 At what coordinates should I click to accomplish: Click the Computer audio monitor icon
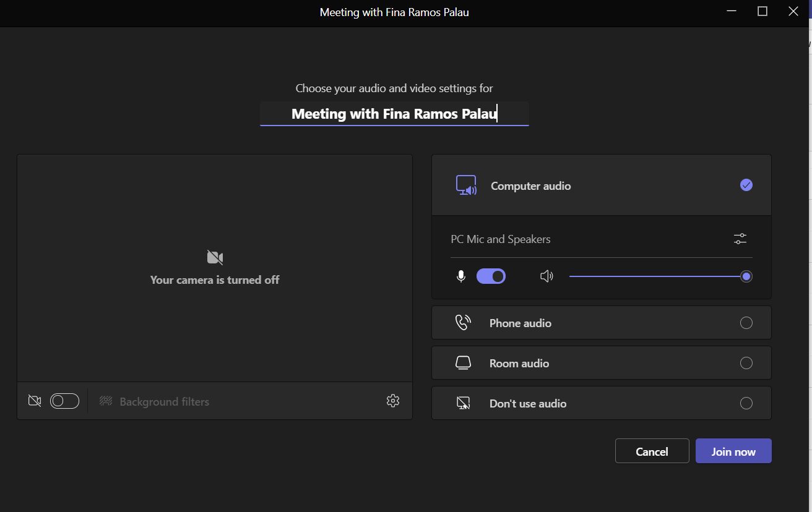(466, 186)
